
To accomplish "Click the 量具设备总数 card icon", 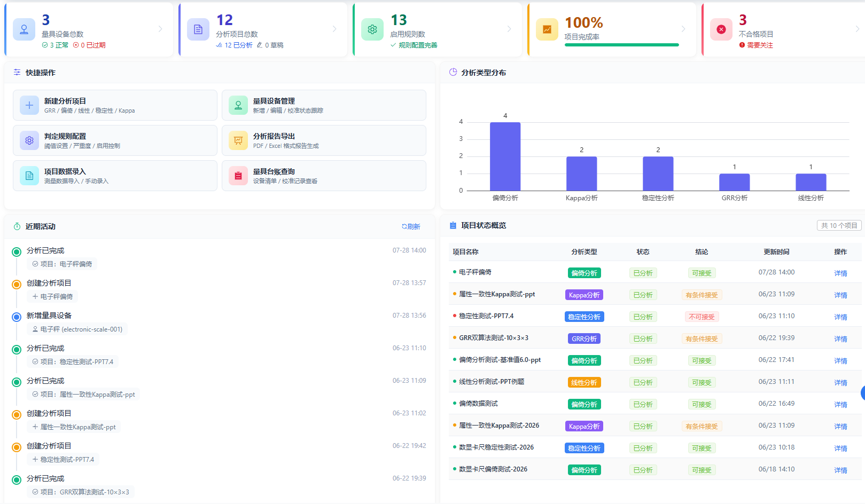I will pyautogui.click(x=24, y=29).
